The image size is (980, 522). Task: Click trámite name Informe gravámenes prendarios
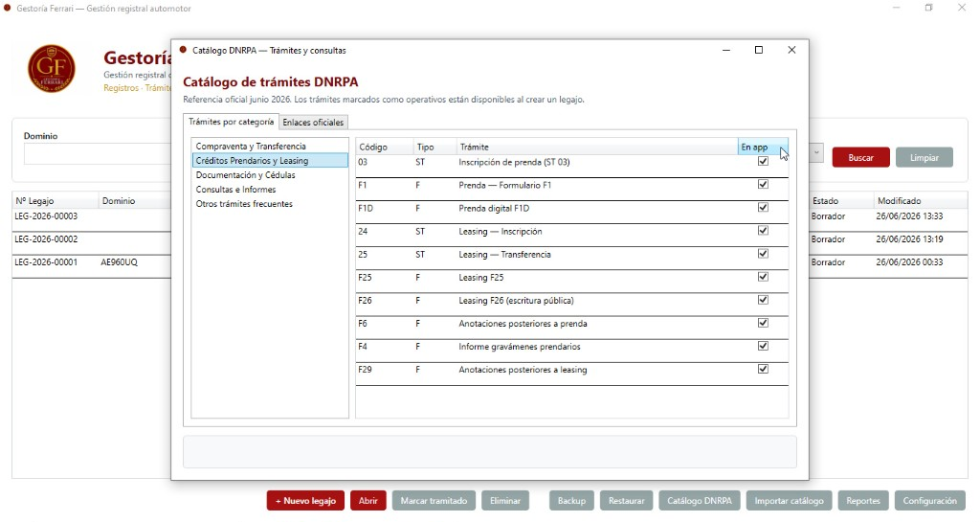click(520, 347)
